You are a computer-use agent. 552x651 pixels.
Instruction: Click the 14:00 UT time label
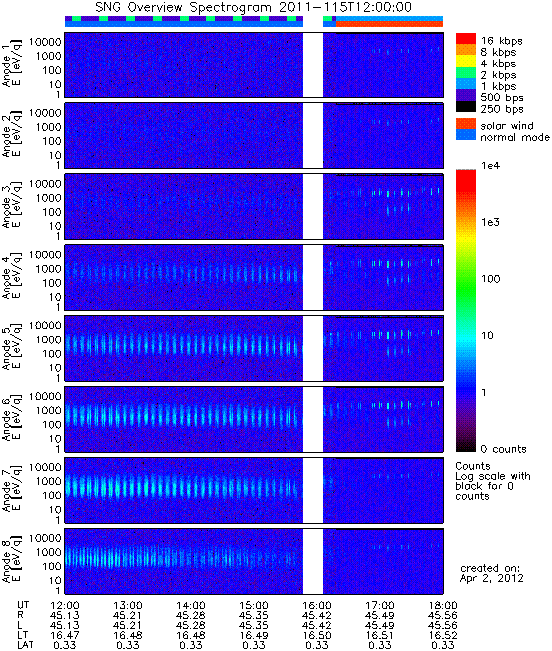[191, 605]
